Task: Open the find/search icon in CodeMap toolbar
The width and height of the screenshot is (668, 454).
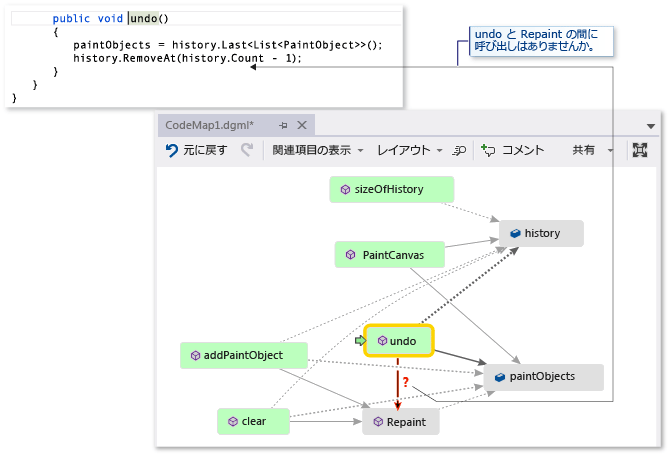Action: [459, 150]
